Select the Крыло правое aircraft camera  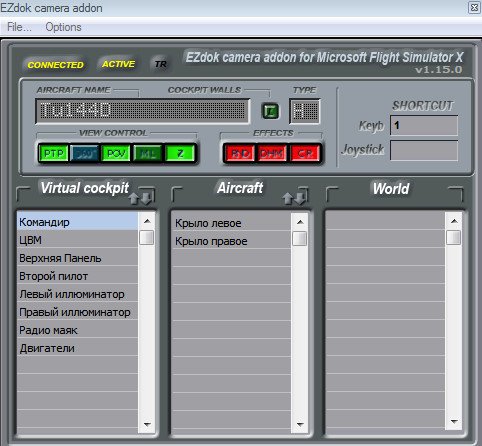(x=231, y=241)
